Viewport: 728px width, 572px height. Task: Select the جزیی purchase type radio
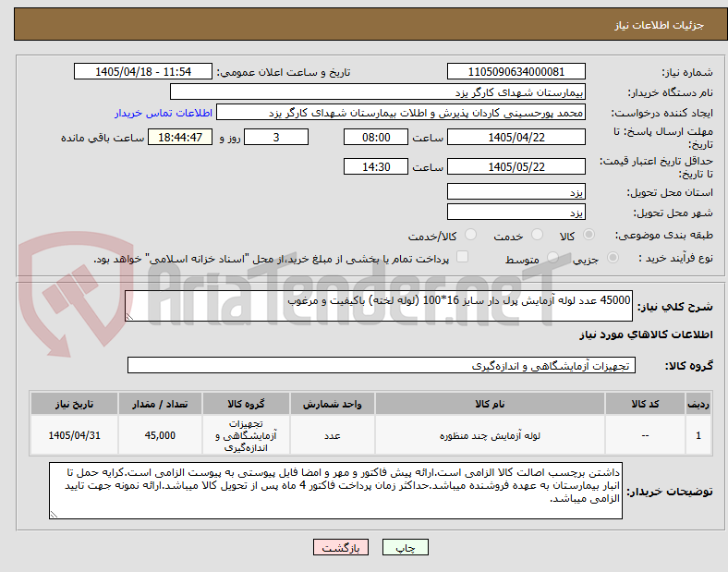(x=613, y=257)
